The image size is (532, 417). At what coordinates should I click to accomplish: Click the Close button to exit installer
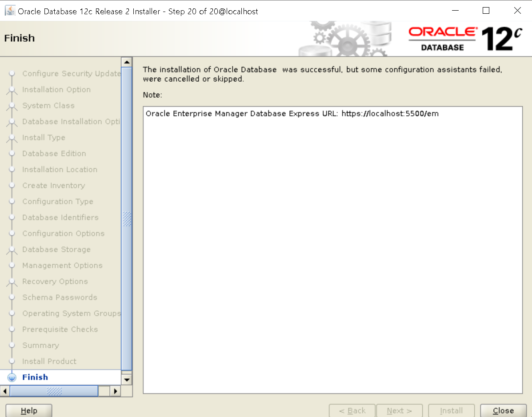503,410
